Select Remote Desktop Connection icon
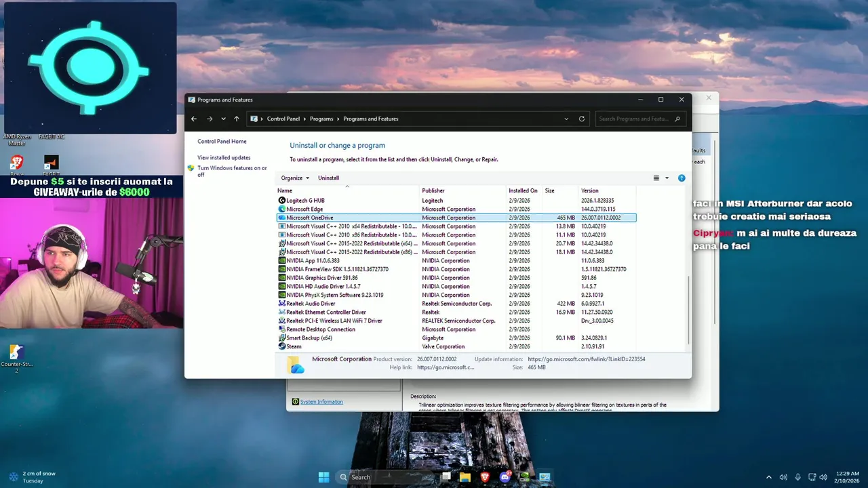 (282, 329)
